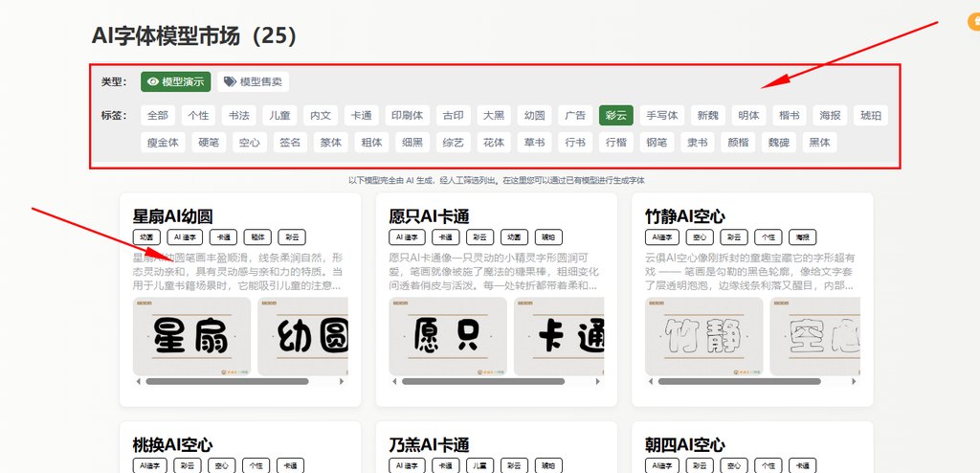Pick the 综艺 filter tag
Image resolution: width=980 pixels, height=473 pixels.
pyautogui.click(x=453, y=143)
